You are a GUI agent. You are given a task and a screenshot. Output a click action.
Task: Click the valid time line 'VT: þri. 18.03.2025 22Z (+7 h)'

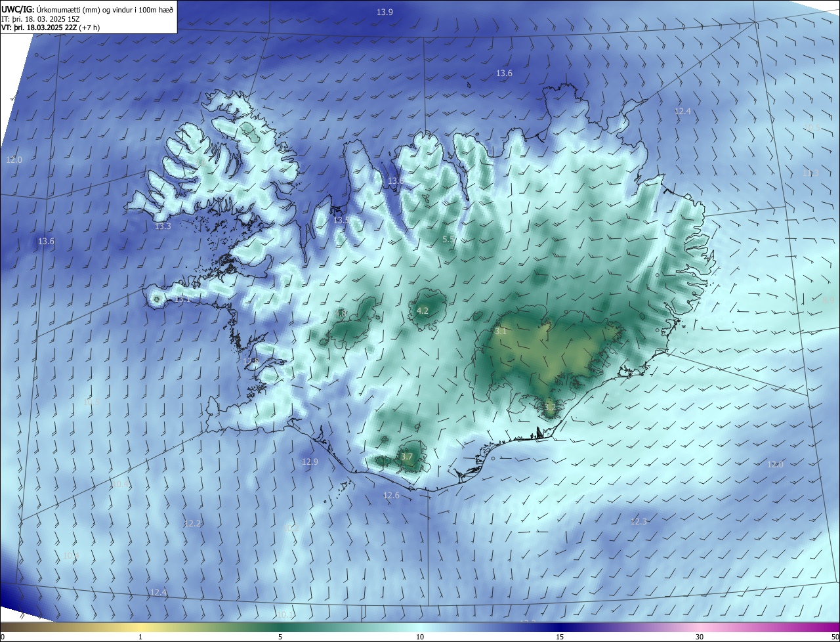(51, 28)
